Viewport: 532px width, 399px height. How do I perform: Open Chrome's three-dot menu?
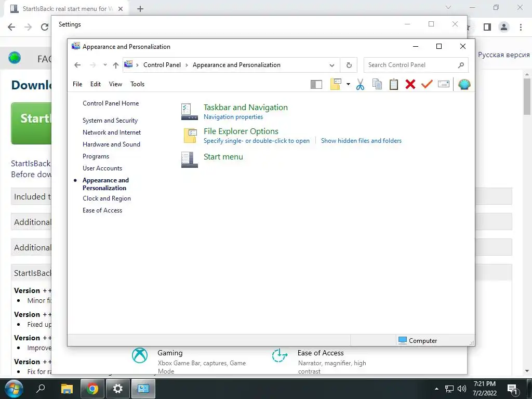[521, 27]
